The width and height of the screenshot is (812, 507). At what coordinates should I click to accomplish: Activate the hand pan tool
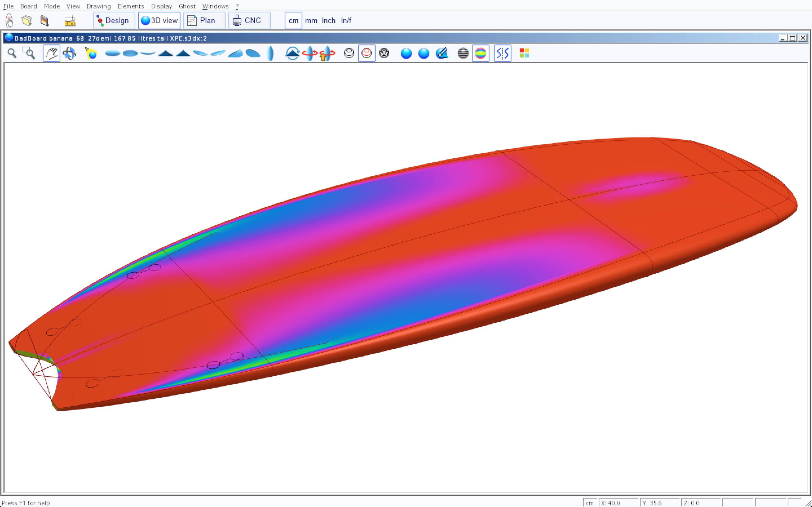51,53
